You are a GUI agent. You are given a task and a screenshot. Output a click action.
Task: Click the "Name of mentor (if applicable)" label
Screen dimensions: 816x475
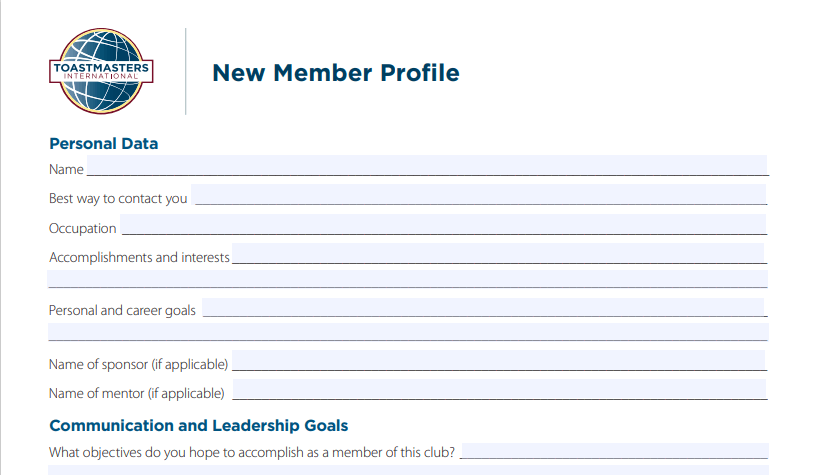point(137,394)
